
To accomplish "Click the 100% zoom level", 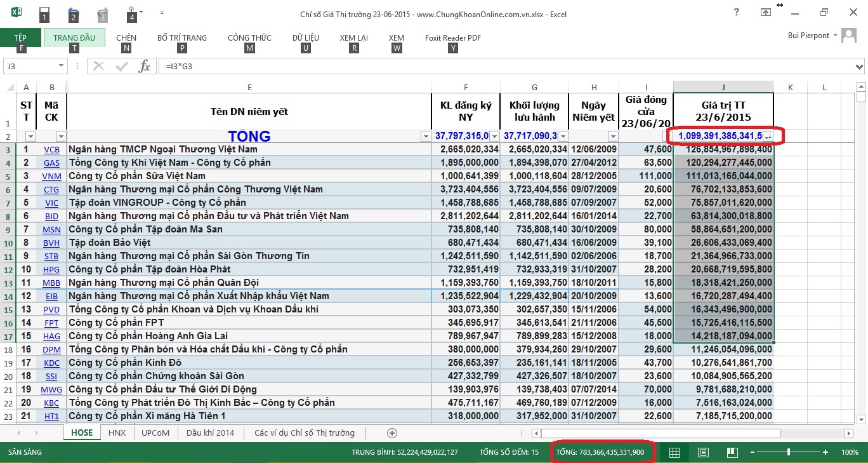I will point(850,452).
